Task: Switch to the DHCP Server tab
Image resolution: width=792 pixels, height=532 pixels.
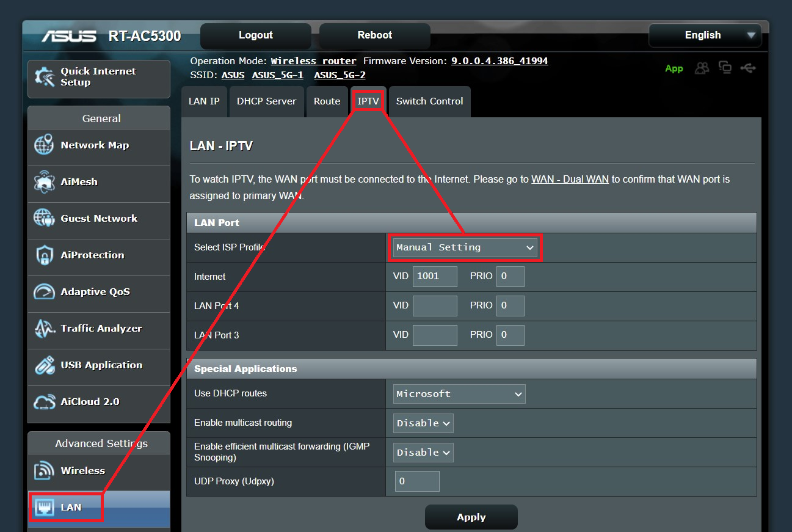Action: click(x=266, y=101)
